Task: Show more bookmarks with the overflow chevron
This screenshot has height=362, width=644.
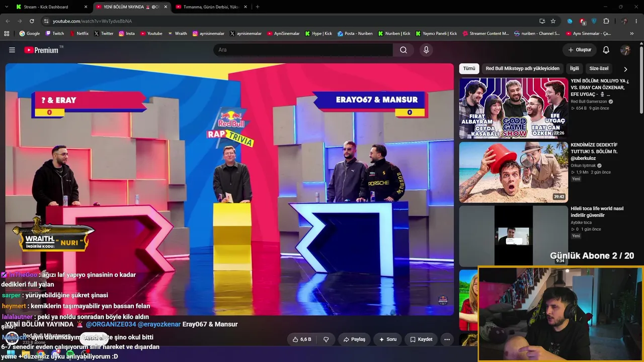Action: [x=632, y=34]
